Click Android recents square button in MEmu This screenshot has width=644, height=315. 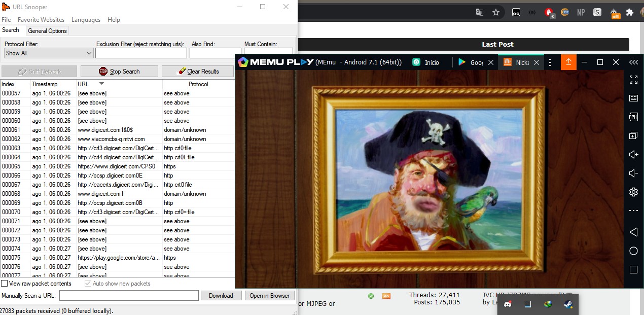tap(633, 270)
